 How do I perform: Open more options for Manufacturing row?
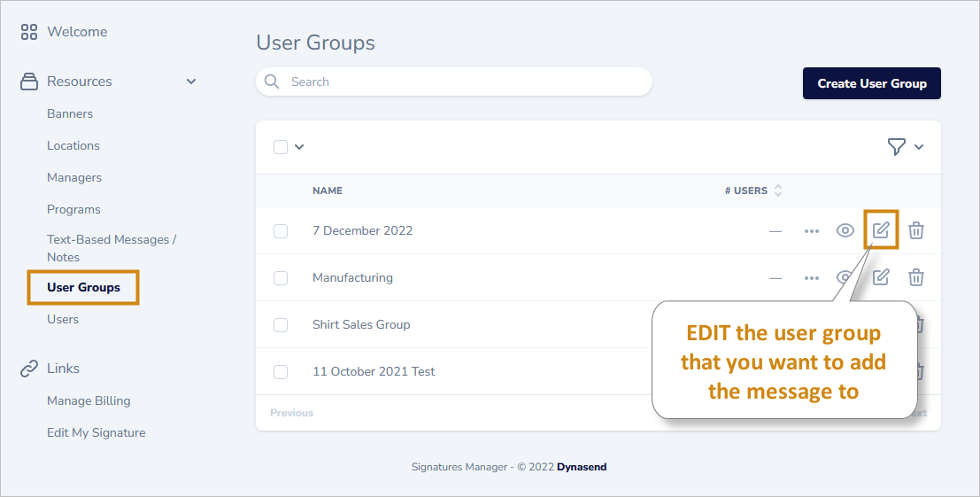pos(812,278)
